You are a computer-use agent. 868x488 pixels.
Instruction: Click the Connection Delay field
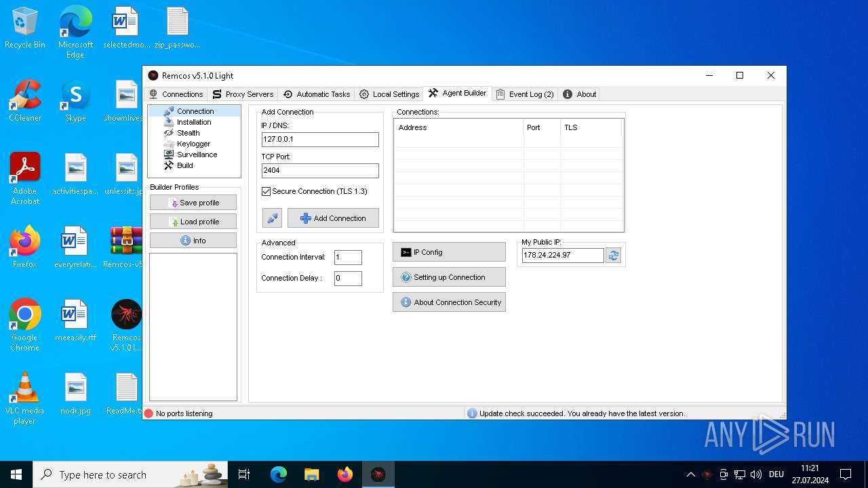(348, 279)
